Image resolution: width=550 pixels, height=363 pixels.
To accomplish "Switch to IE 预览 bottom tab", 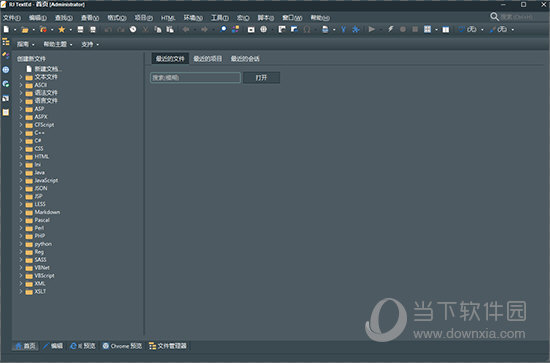I will (x=83, y=346).
